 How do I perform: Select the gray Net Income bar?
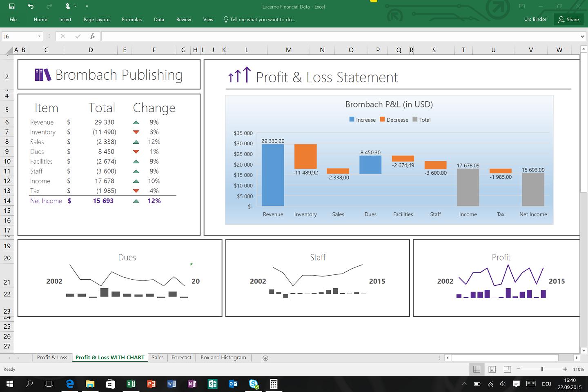click(533, 189)
